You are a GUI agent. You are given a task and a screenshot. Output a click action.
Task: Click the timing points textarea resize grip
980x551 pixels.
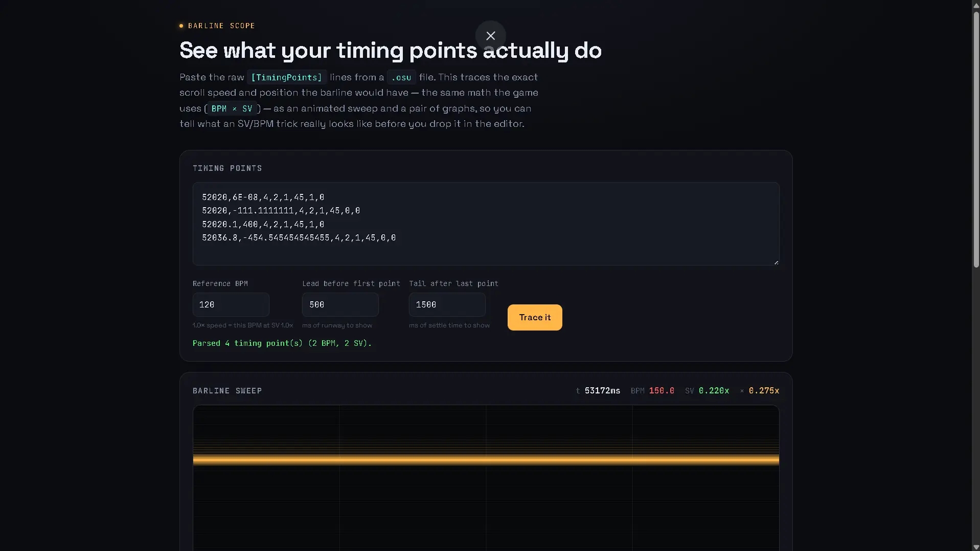coord(776,262)
